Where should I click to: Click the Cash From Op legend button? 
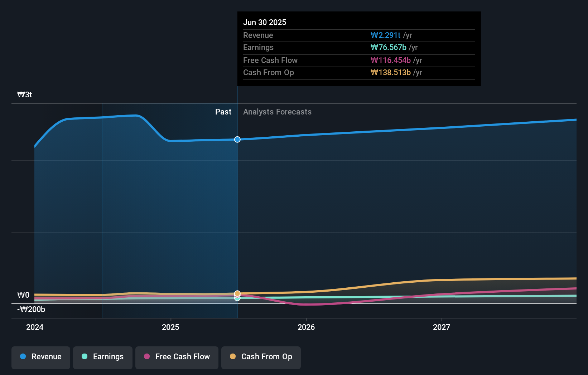261,357
